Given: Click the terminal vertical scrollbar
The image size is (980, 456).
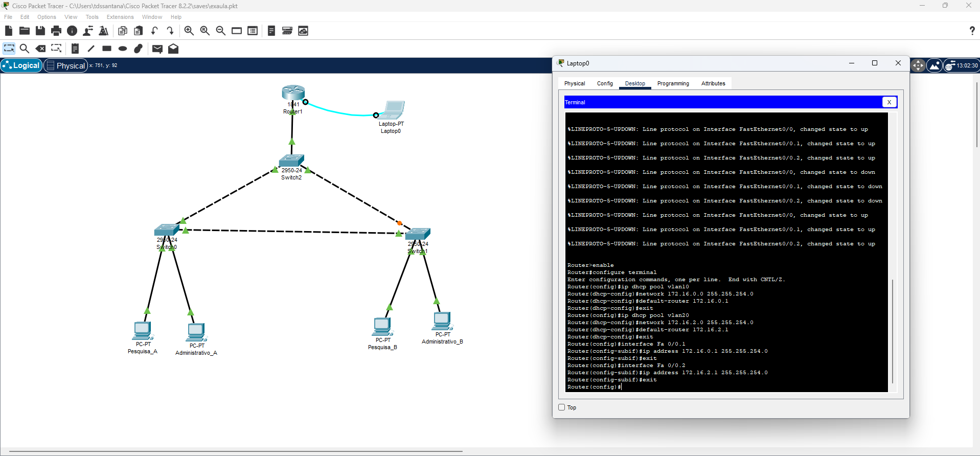Looking at the screenshot, I should click(893, 331).
